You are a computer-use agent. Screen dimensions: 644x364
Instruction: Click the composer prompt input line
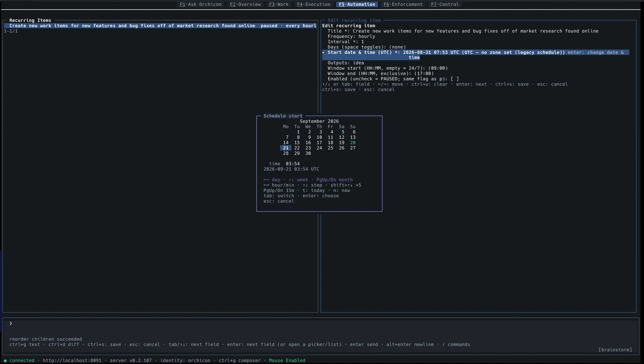pos(321,324)
